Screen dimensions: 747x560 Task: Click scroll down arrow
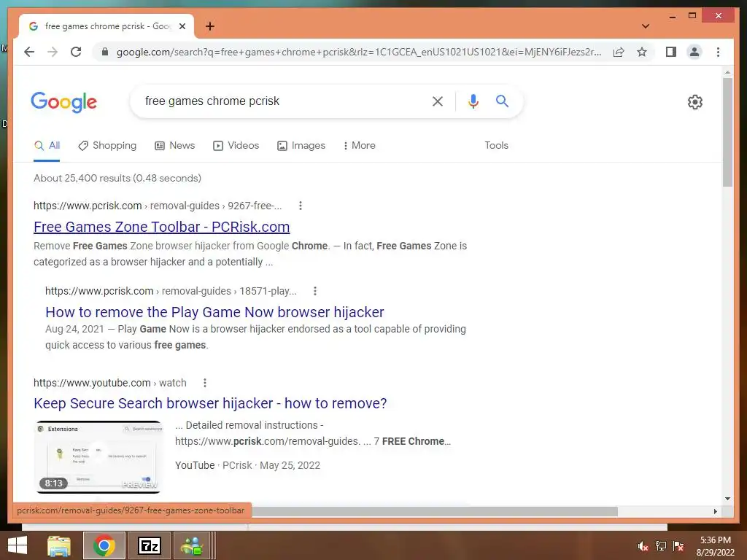coord(727,499)
